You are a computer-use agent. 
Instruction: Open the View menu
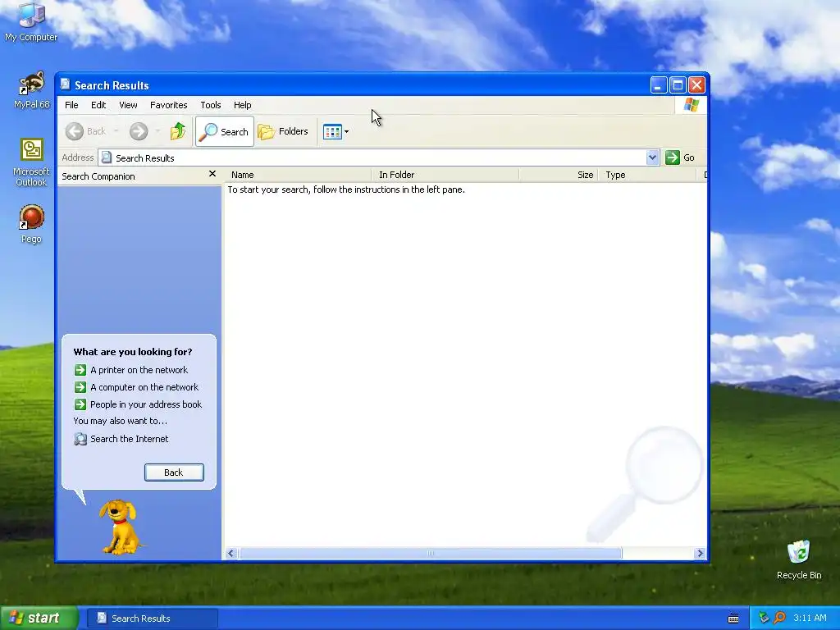coord(128,105)
